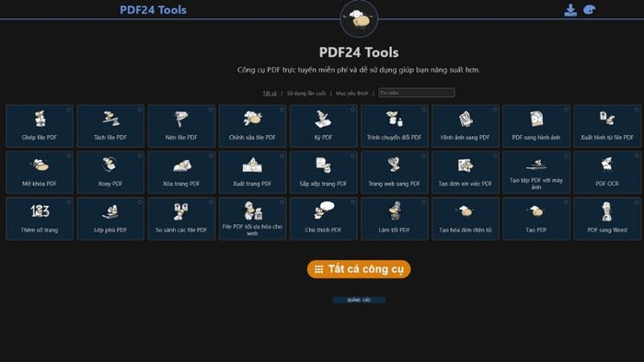This screenshot has width=644, height=362.
Task: Open the theme palette icon in header
Action: pos(590,10)
